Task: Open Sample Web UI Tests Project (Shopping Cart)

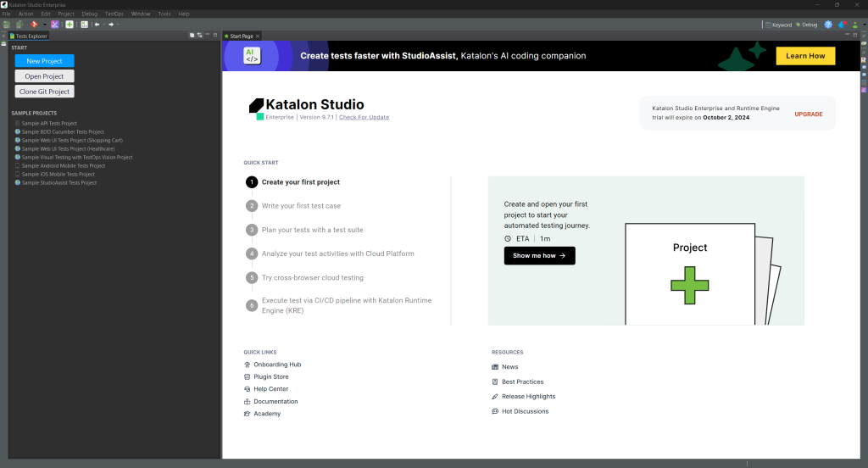Action: click(x=70, y=140)
